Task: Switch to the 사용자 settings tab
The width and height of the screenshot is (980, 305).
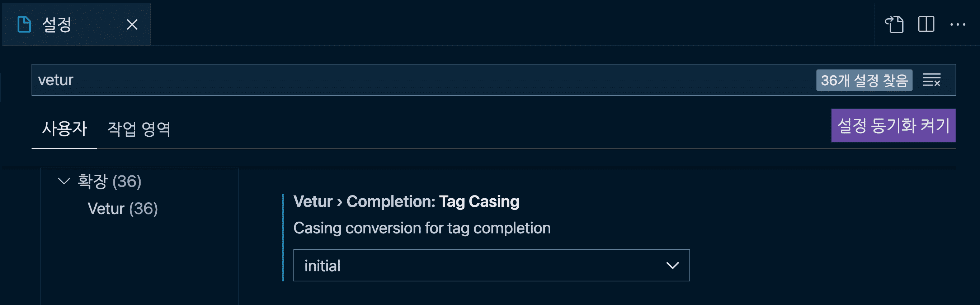Action: [x=64, y=129]
